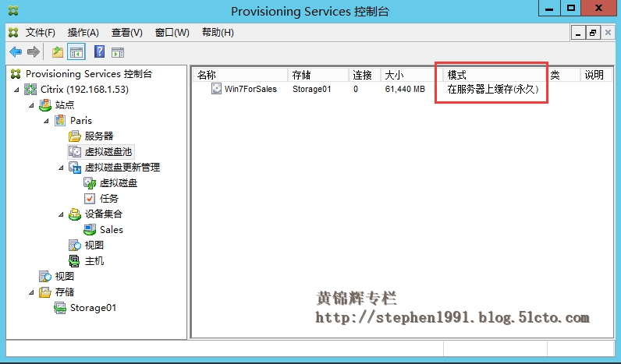Select the Sales tree item label
Image resolution: width=621 pixels, height=364 pixels.
coord(112,229)
